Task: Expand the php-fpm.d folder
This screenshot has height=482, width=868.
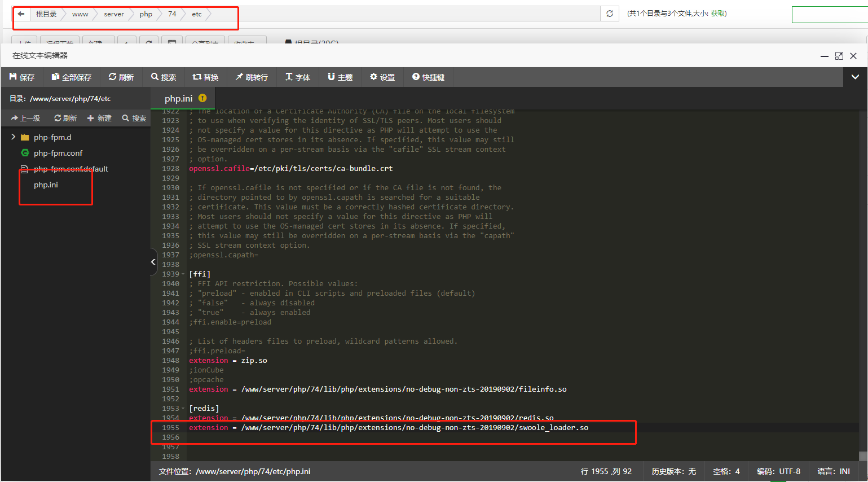Action: (13, 137)
